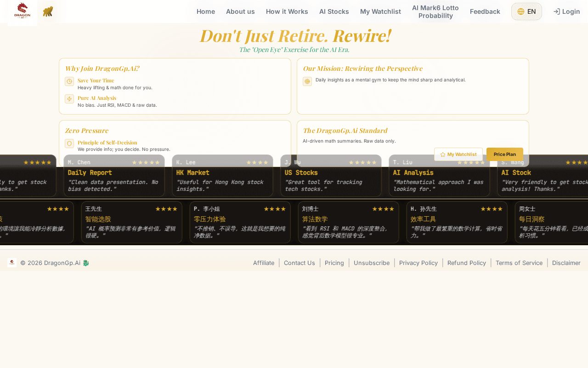Open the EN language dropdown

526,11
